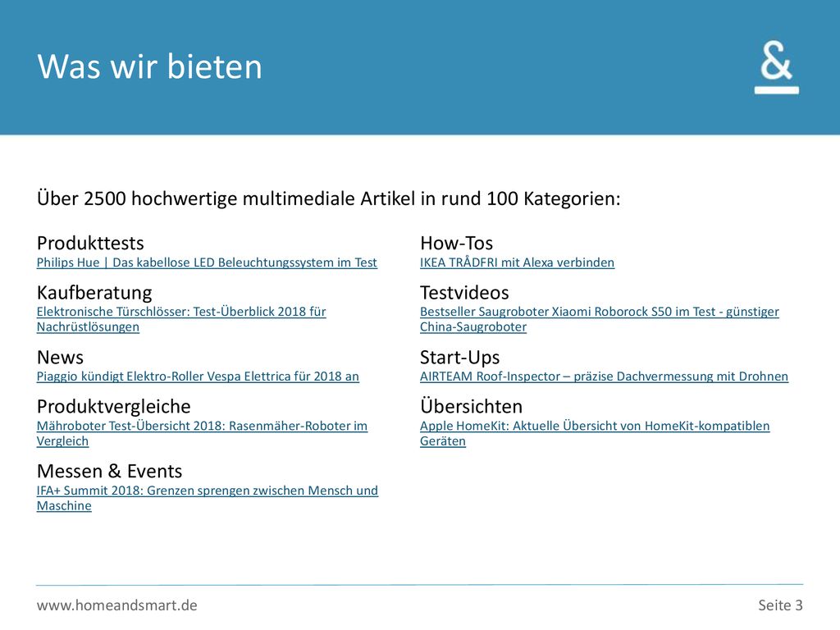Image resolution: width=840 pixels, height=630 pixels.
Task: Click the 'How-Tos' heading
Action: pyautogui.click(x=456, y=243)
